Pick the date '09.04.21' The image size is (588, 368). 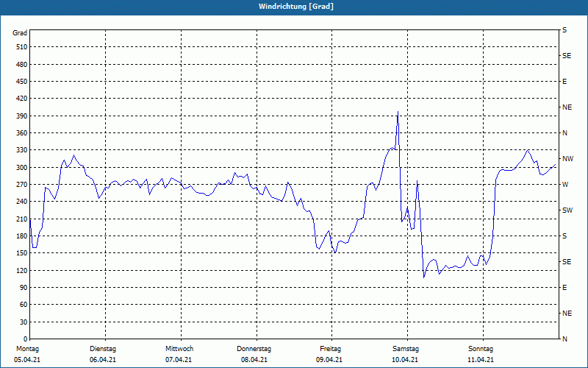tap(329, 360)
